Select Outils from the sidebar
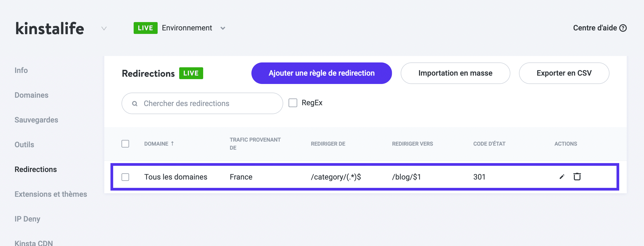Screen dimensions: 644x246 (x=24, y=145)
